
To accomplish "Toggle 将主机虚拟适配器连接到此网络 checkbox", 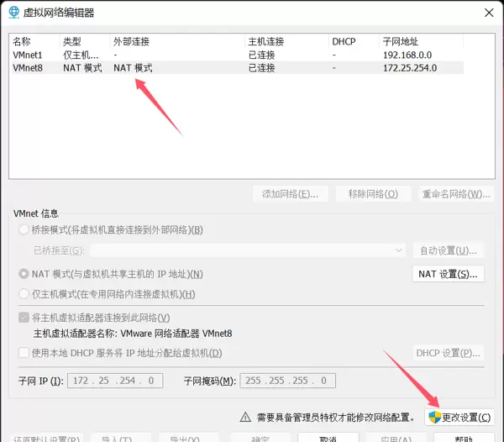I will pos(23,318).
